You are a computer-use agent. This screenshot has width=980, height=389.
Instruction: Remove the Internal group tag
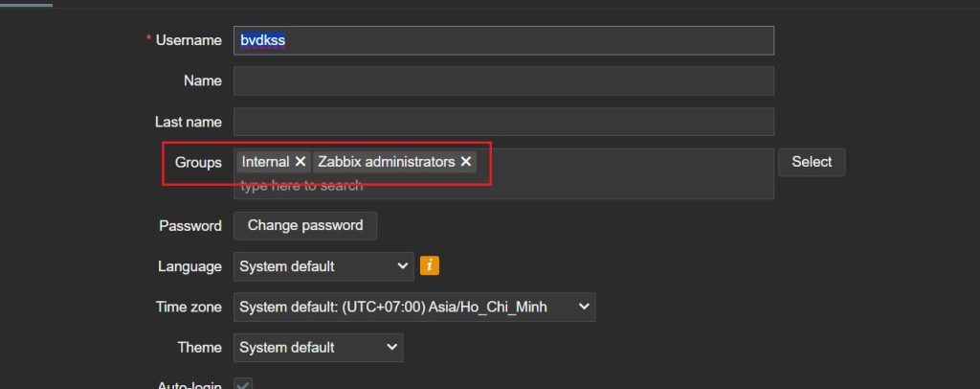301,162
